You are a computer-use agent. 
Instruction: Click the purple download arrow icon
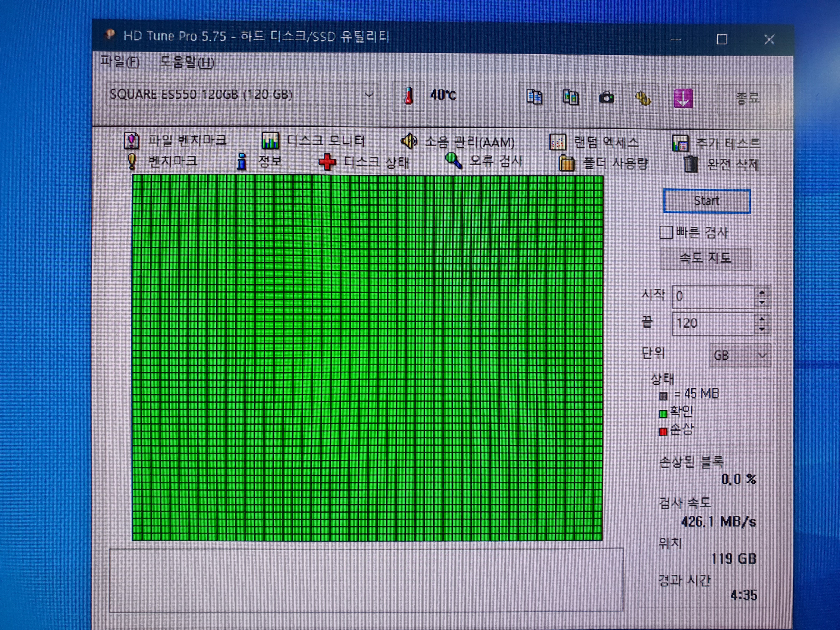pyautogui.click(x=683, y=99)
